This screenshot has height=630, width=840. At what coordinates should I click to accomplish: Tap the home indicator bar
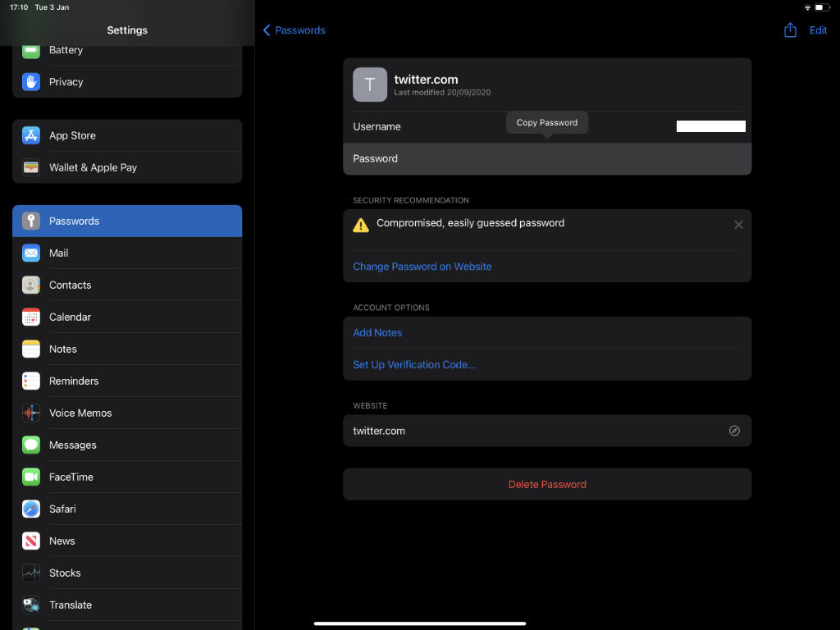click(x=420, y=623)
